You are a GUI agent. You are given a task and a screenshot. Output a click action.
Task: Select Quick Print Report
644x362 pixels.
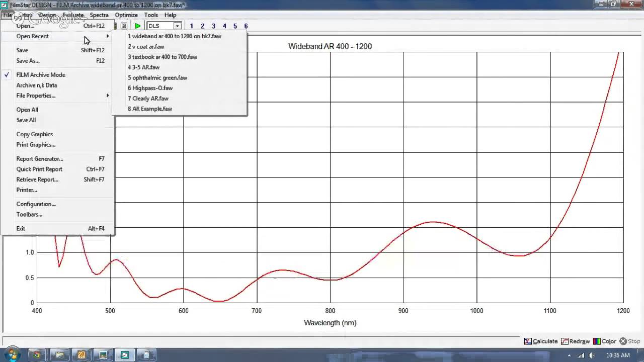coord(58,169)
